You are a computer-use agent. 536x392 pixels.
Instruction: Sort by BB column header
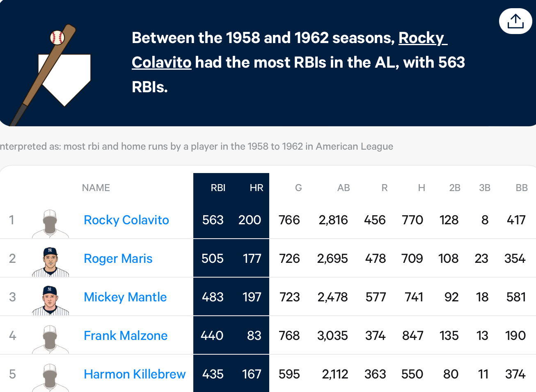click(x=522, y=188)
